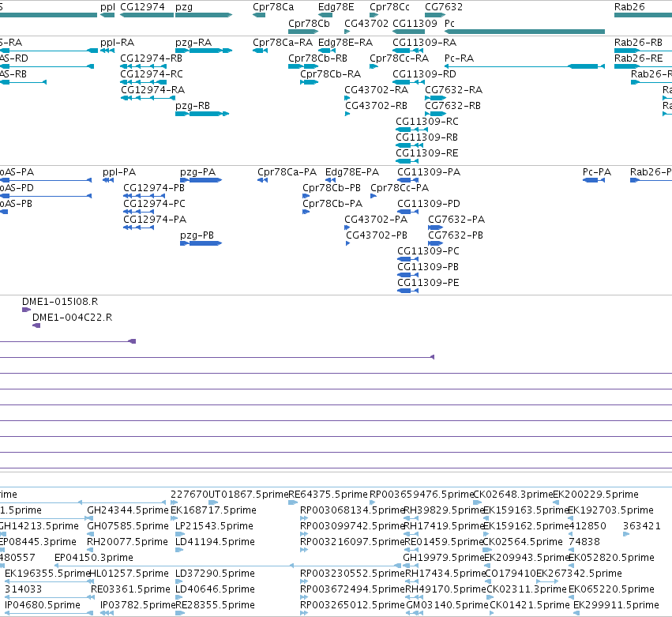Viewport: 672px width, 617px height.
Task: Select EST LP21543.5prime
Action: pyautogui.click(x=214, y=526)
